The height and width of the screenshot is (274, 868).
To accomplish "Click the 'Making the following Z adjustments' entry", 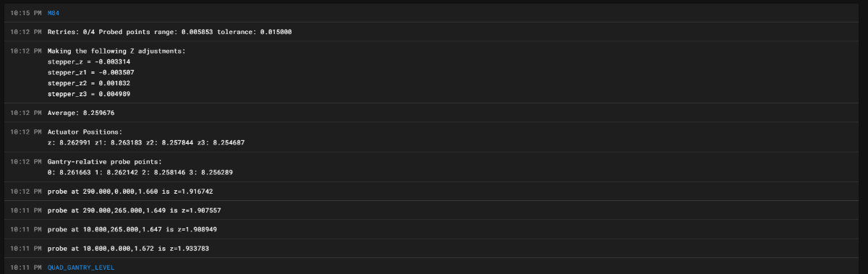I will [116, 51].
